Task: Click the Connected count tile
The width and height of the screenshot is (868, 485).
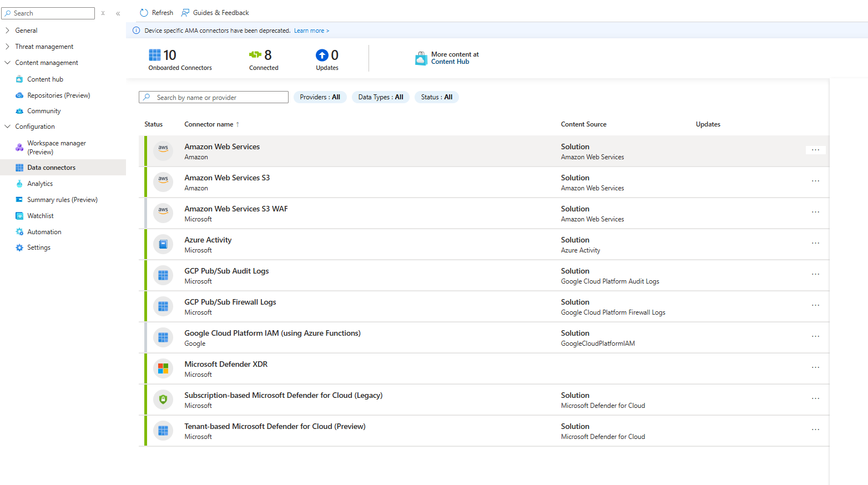Action: [x=264, y=60]
